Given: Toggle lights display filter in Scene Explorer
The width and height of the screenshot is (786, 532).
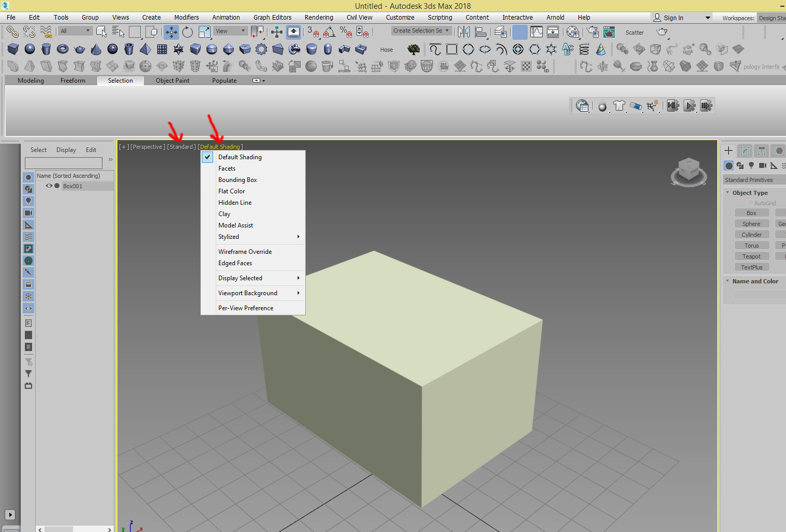Looking at the screenshot, I should tap(28, 201).
